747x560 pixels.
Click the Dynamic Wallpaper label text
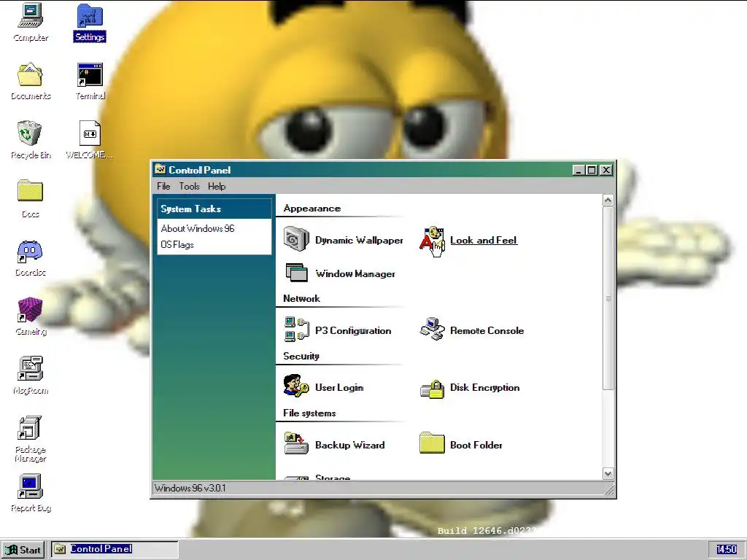click(x=359, y=240)
